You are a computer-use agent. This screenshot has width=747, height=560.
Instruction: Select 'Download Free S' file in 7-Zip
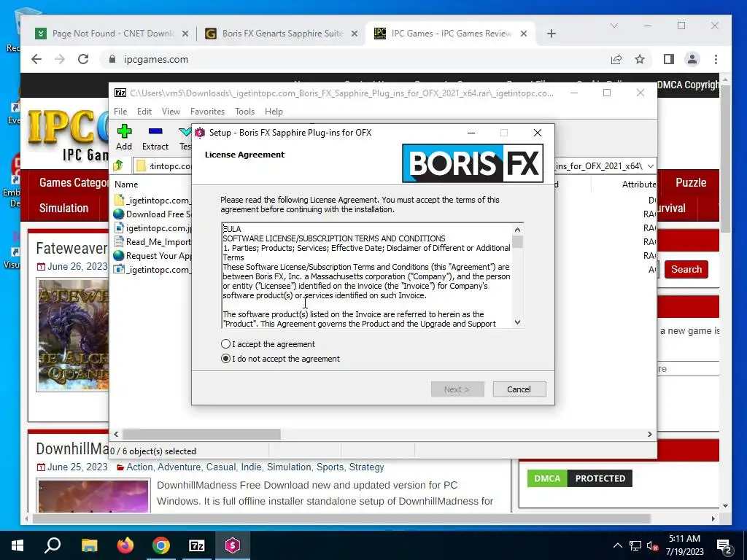tap(152, 214)
